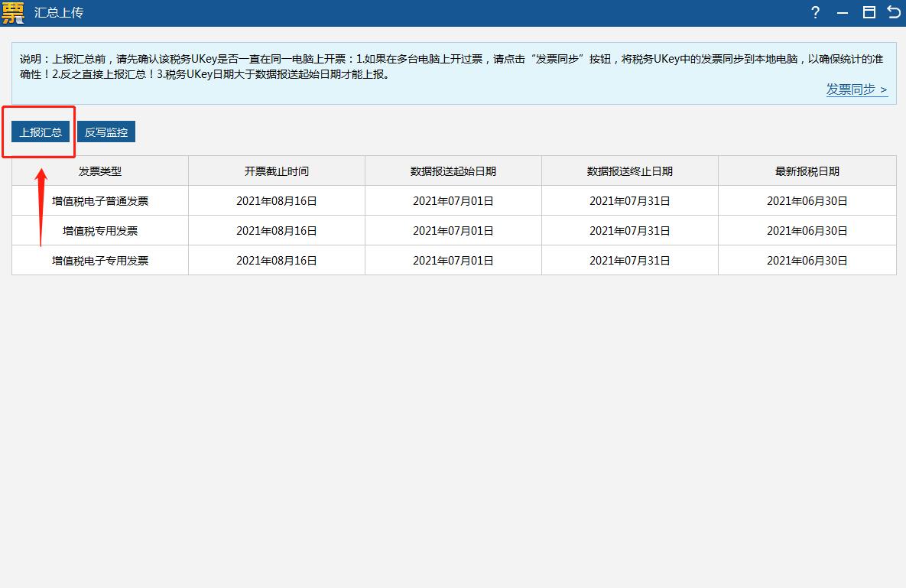Click the yellow 票 application logo

[x=13, y=13]
